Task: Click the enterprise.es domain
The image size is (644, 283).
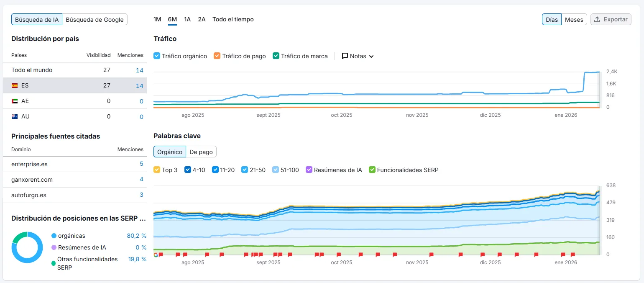Action: pos(29,164)
